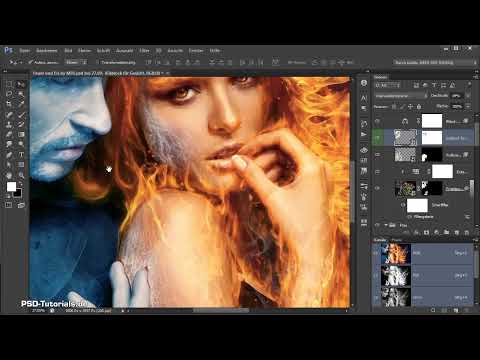
Task: Open the Character panel icon in dock
Action: tap(364, 98)
